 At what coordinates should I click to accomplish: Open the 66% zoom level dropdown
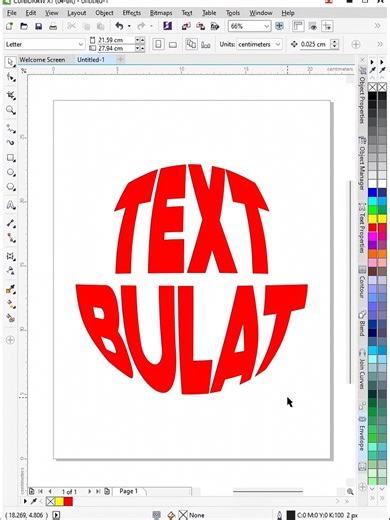(266, 26)
